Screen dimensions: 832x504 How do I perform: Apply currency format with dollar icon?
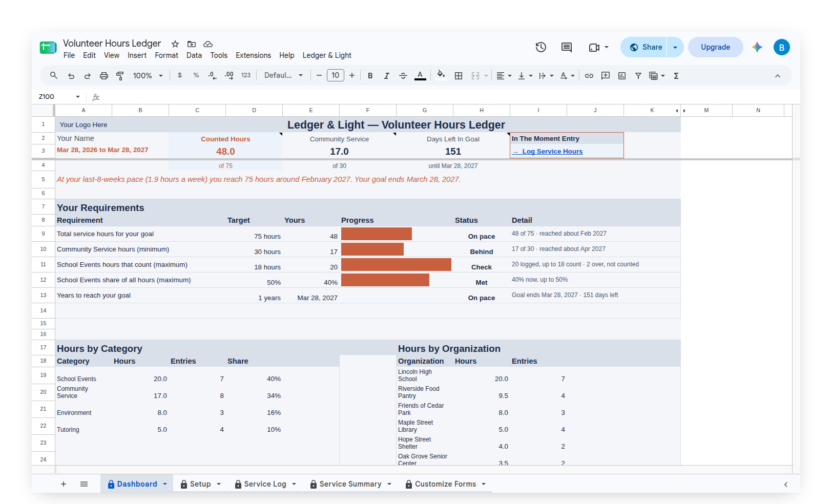point(180,75)
